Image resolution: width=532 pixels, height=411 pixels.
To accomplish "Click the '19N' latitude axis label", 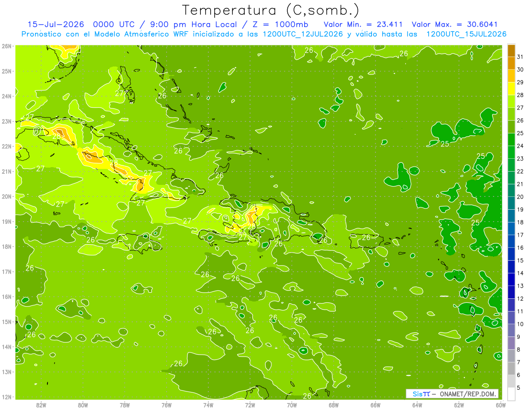I will click(7, 222).
